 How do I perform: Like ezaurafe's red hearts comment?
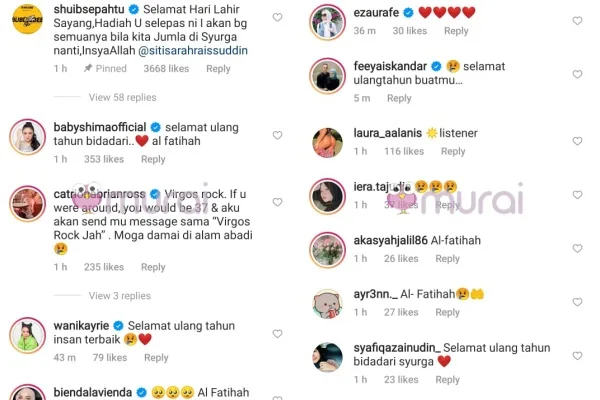[577, 21]
